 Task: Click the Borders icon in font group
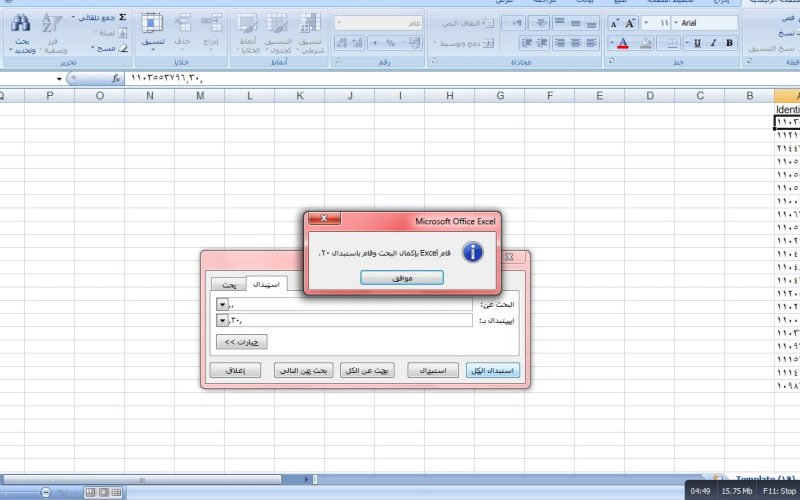[x=673, y=43]
